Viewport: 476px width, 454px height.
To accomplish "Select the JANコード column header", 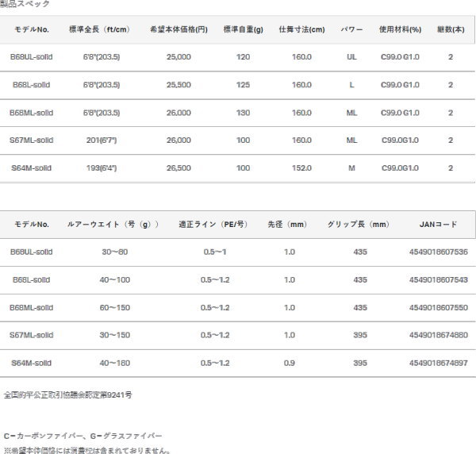I will (x=439, y=225).
